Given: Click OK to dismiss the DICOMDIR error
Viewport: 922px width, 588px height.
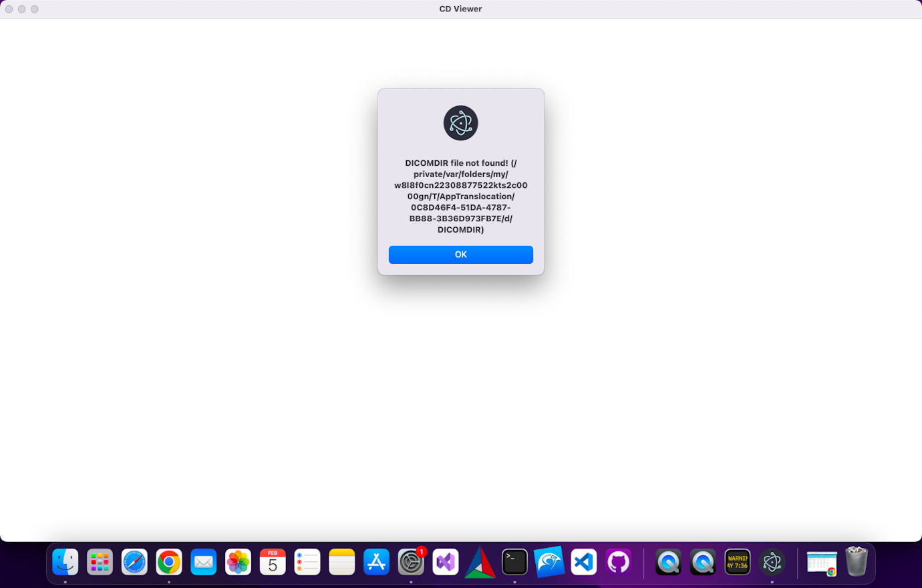Looking at the screenshot, I should coord(460,255).
